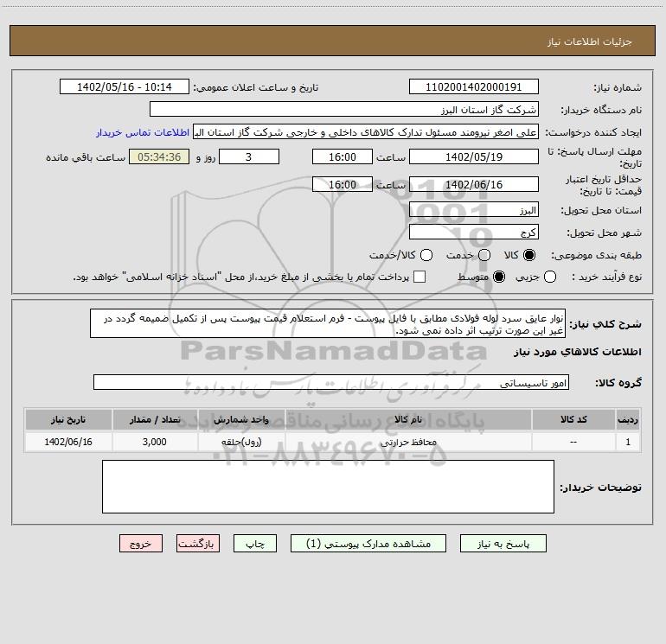This screenshot has width=666, height=644.
Task: Click the نام کالا column header
Action: point(408,419)
